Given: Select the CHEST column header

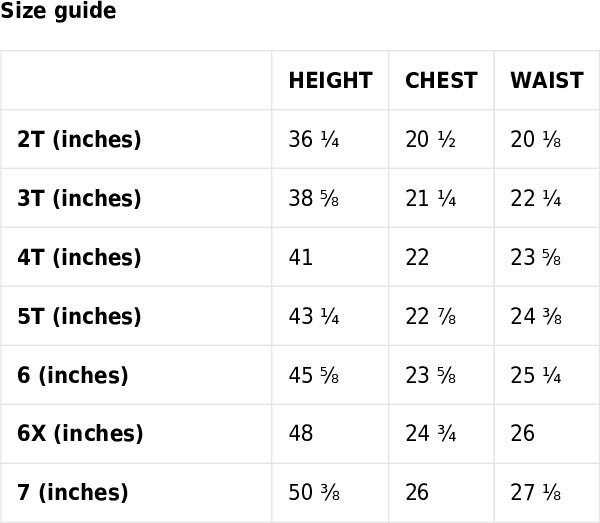Looking at the screenshot, I should click(x=441, y=80).
